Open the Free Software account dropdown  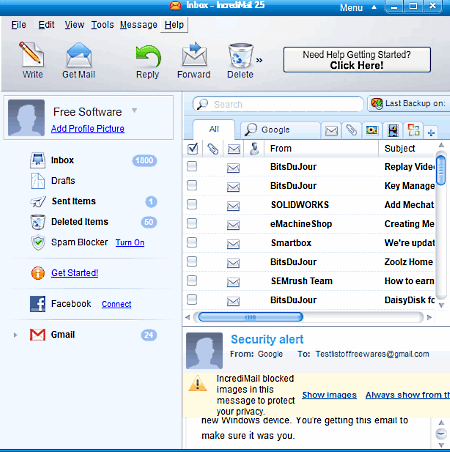(134, 110)
